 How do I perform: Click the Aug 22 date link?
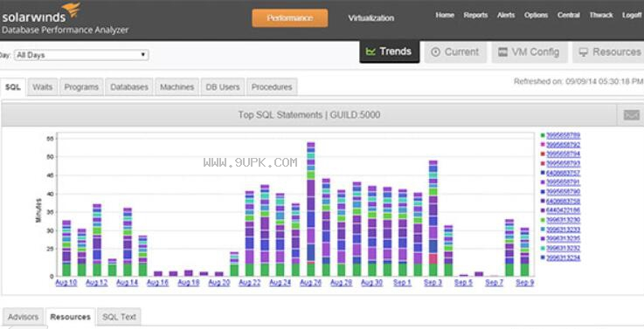[x=249, y=283]
